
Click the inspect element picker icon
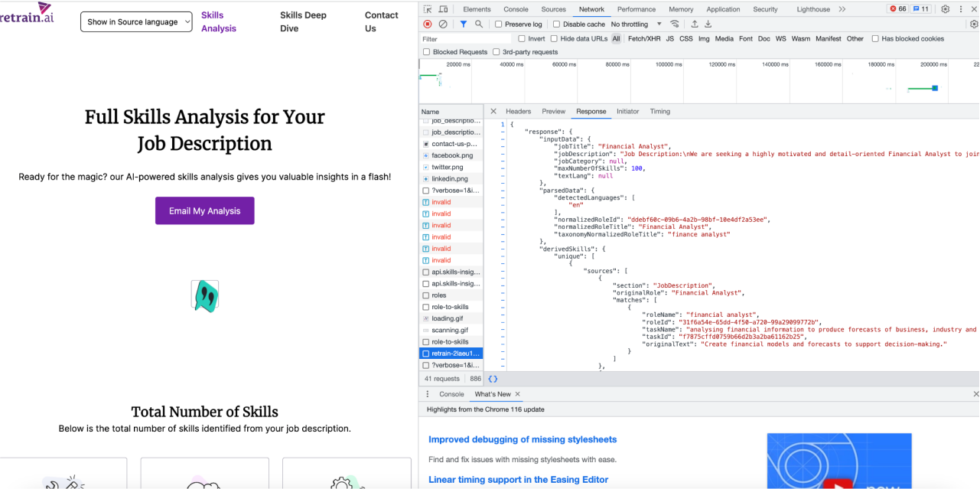[x=428, y=9]
